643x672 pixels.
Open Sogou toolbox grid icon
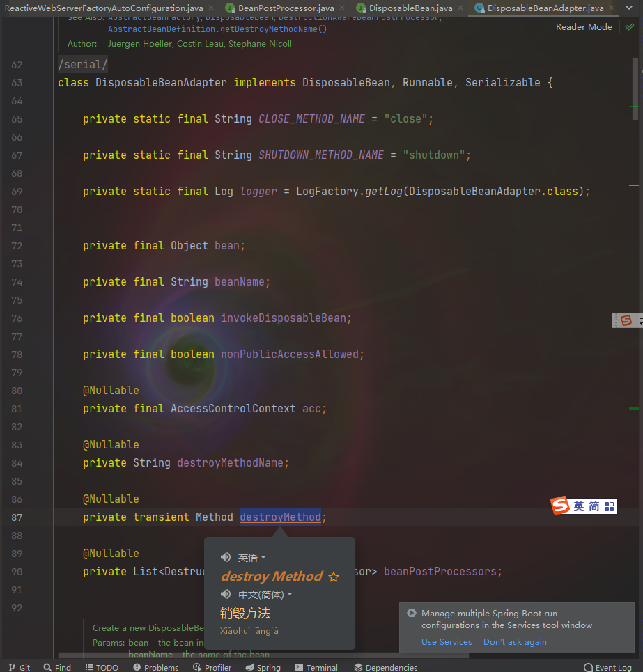[x=609, y=507]
